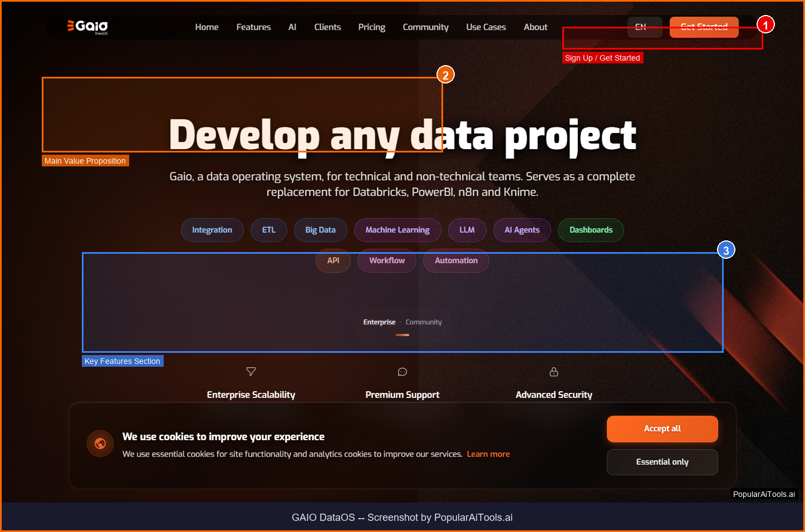Open the EN language dropdown
The image size is (805, 532).
[644, 27]
